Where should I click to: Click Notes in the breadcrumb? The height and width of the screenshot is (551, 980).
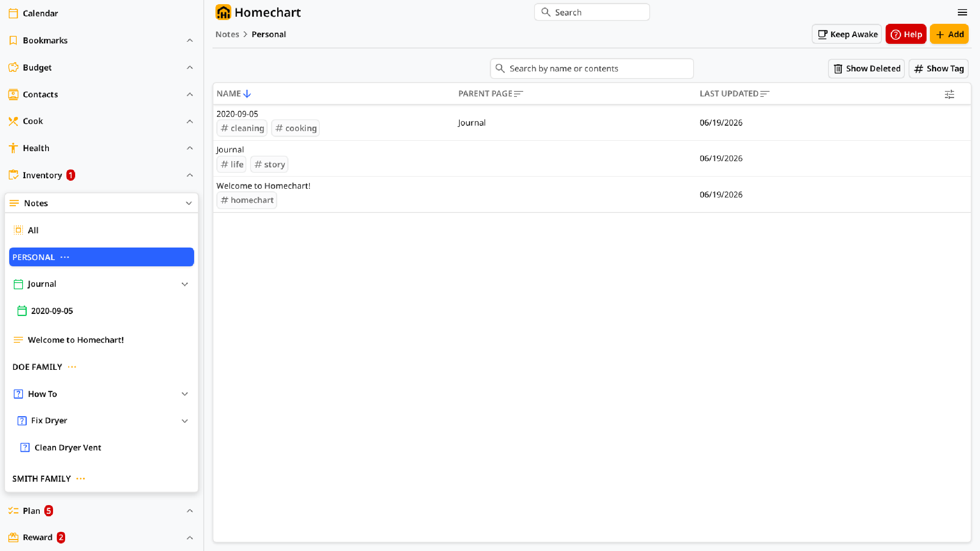(x=227, y=34)
